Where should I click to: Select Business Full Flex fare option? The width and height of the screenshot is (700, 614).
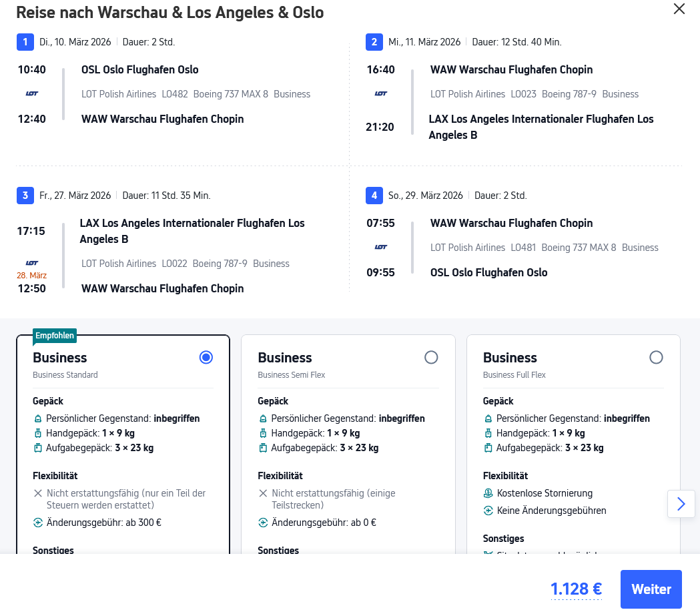(x=656, y=358)
